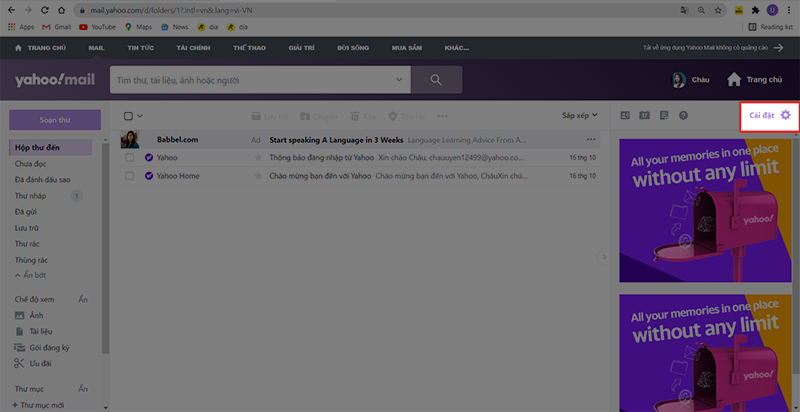Star the Yahoo Home welcome email
This screenshot has width=800, height=412.
click(258, 176)
